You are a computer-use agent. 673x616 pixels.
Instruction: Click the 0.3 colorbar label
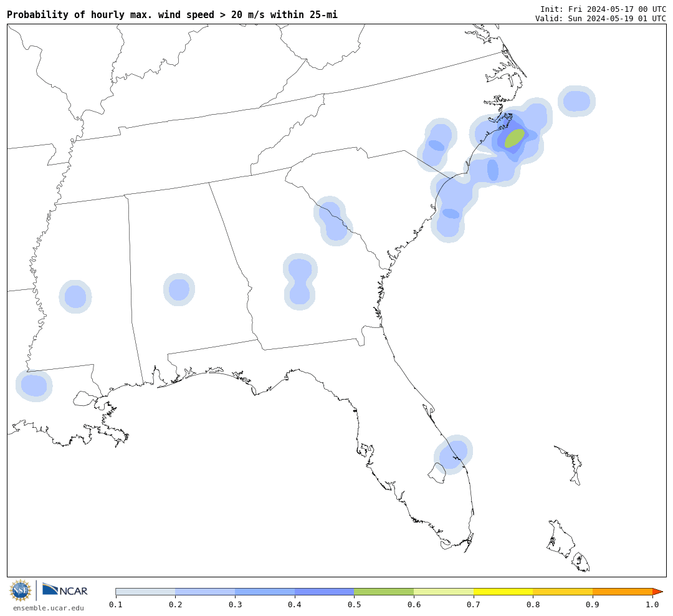235,605
